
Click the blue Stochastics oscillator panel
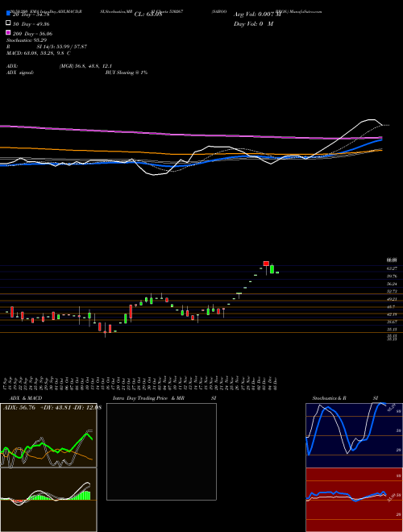point(354,435)
